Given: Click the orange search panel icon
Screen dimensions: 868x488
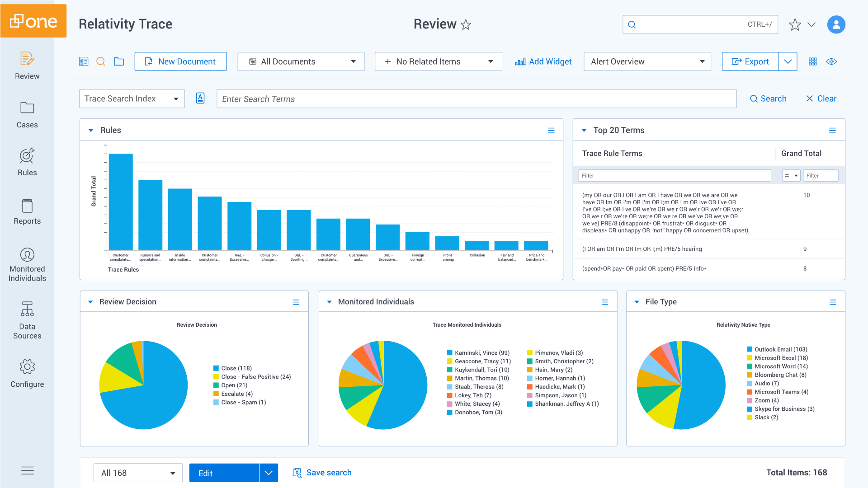Looking at the screenshot, I should pos(101,61).
